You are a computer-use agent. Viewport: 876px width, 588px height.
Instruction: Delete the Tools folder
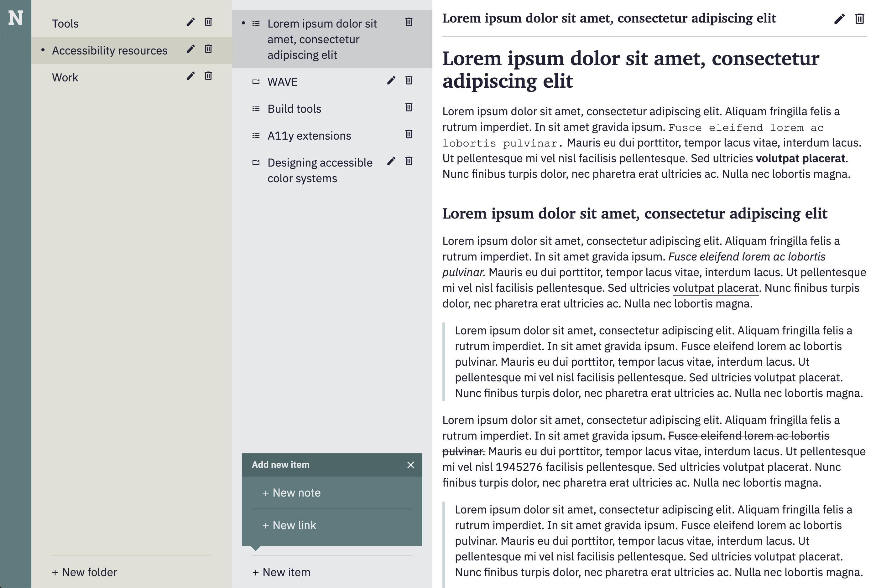coord(208,22)
